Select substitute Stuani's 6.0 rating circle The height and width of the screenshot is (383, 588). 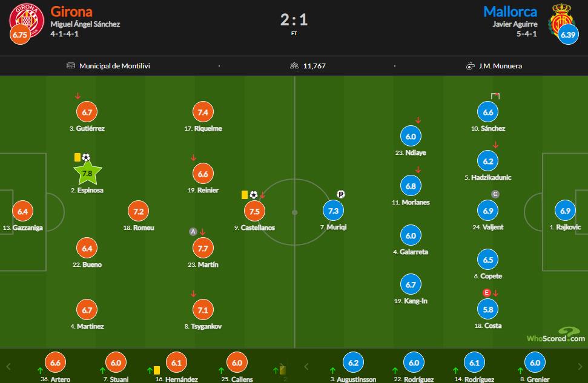point(116,362)
